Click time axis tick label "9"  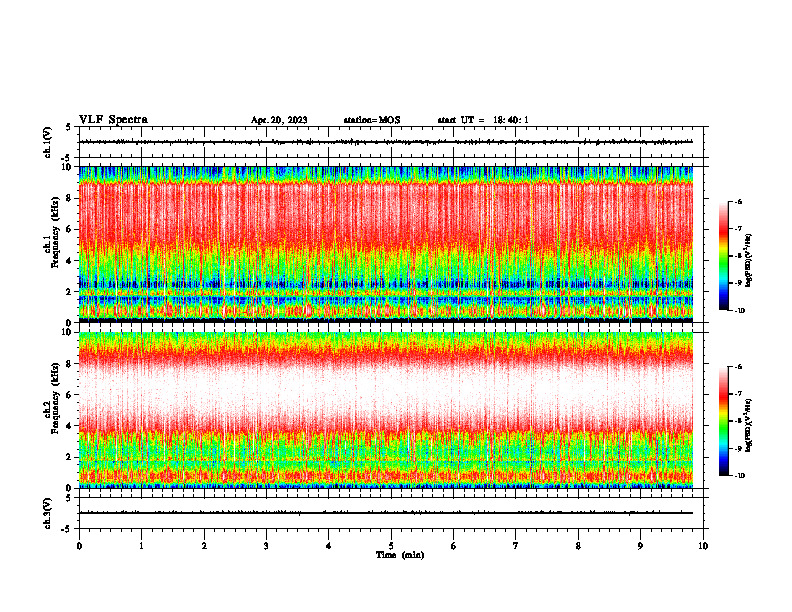[640, 546]
